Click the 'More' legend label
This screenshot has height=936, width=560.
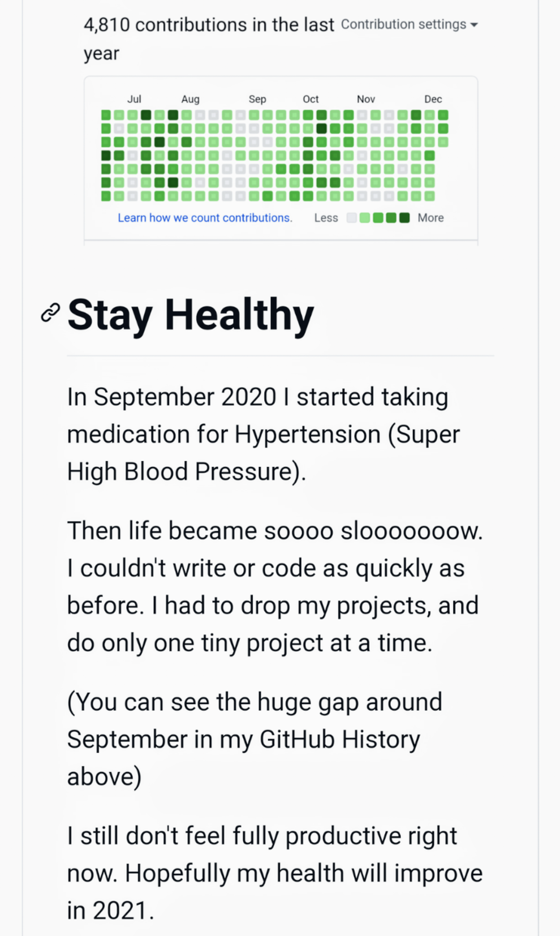click(430, 218)
